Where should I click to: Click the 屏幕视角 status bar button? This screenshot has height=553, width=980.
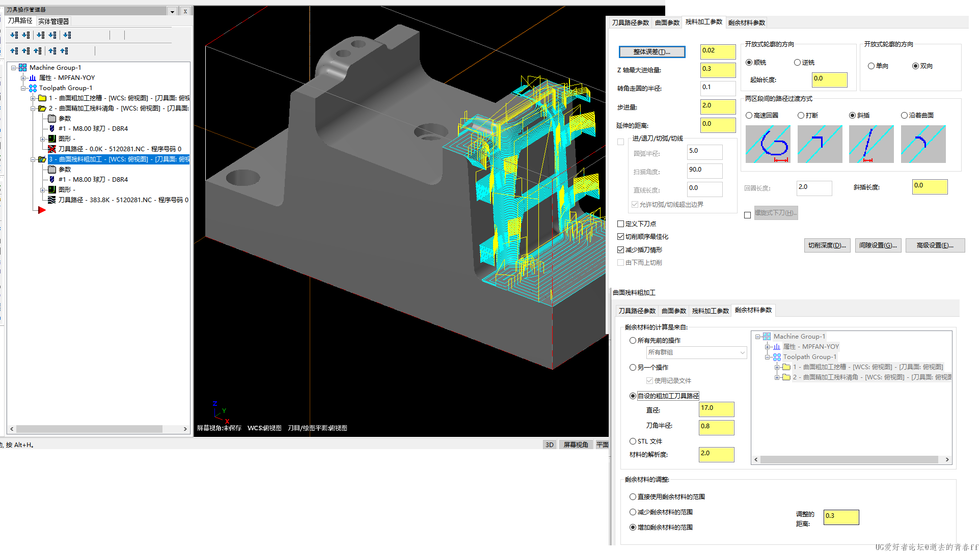576,445
